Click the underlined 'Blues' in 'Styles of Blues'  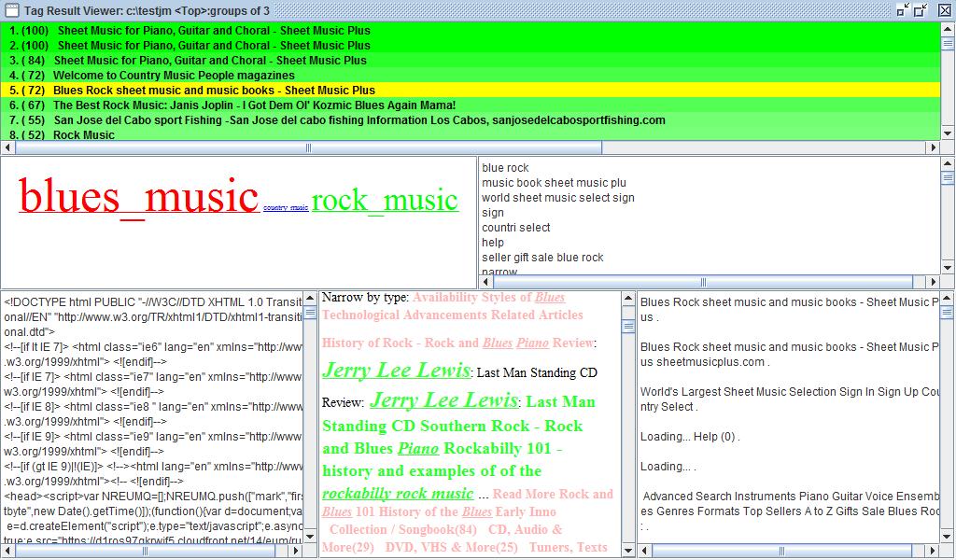point(549,298)
